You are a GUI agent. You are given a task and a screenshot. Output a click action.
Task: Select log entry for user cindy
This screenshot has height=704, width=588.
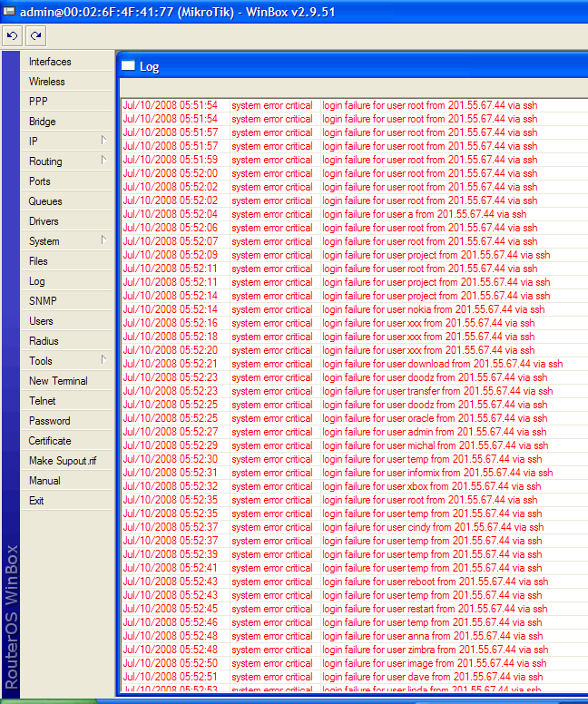355,527
